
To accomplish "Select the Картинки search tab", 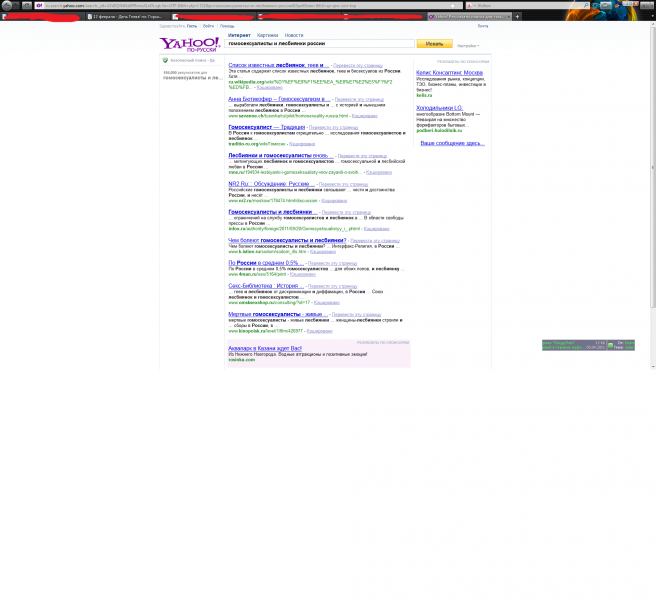I will 267,35.
